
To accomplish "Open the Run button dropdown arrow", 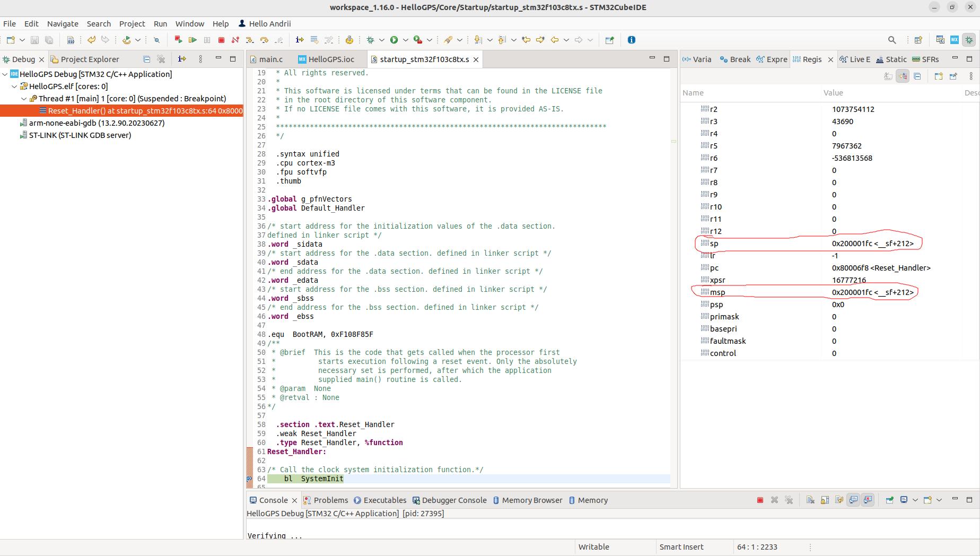I will coord(406,40).
